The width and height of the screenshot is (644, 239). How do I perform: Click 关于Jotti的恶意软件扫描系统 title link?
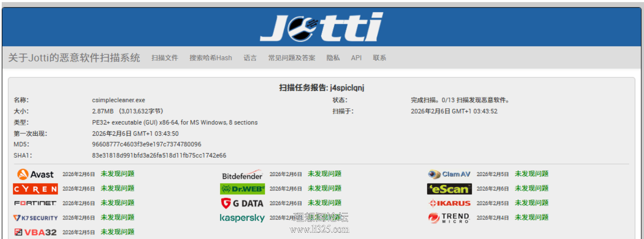74,57
